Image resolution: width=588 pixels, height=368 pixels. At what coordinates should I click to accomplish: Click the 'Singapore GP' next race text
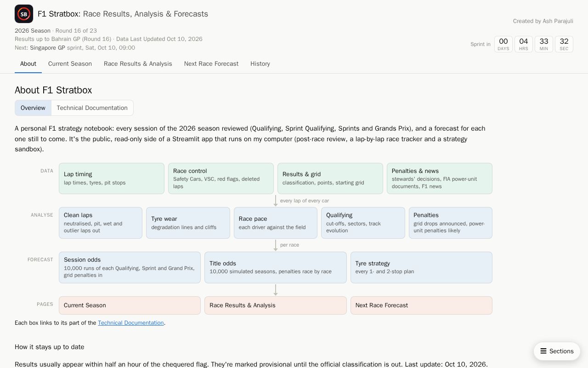47,48
